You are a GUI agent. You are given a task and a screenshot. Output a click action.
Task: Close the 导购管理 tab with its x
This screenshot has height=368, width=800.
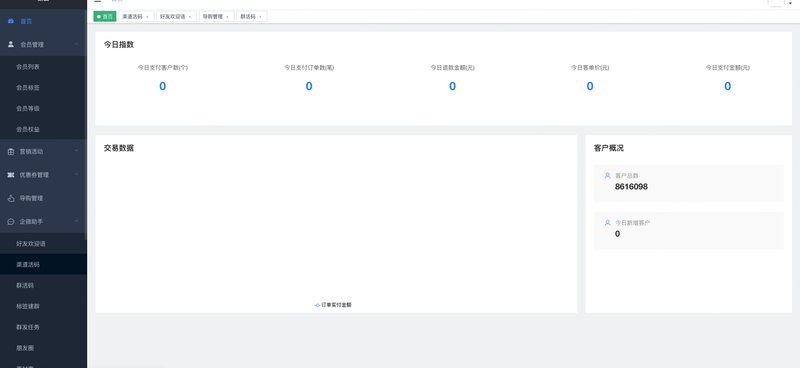coord(228,17)
